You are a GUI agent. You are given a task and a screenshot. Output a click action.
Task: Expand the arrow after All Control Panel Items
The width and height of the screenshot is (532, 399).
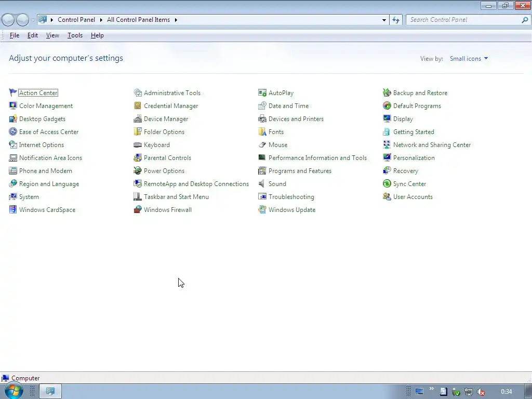coord(176,20)
